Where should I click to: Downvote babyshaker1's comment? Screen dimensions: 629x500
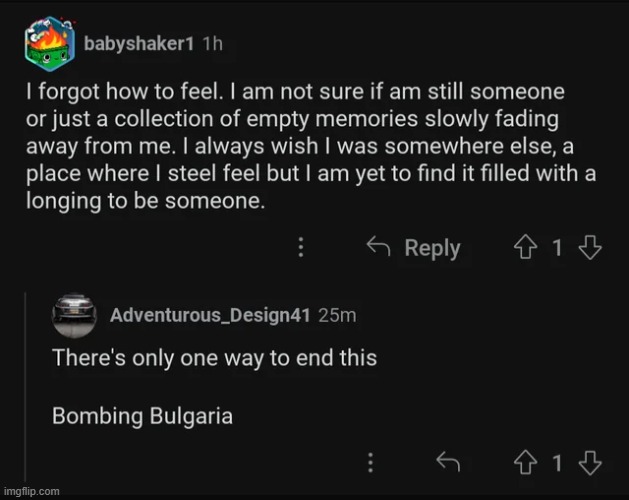click(x=590, y=248)
